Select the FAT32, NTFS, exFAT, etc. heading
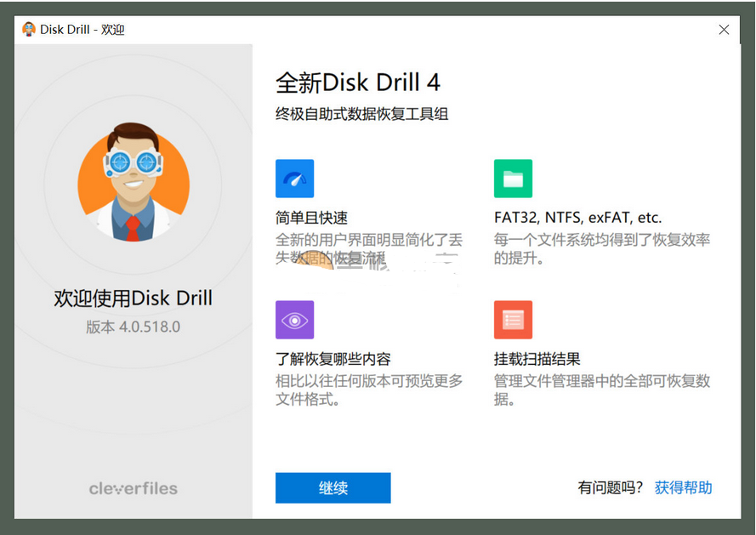Image resolution: width=756 pixels, height=535 pixels. (577, 218)
